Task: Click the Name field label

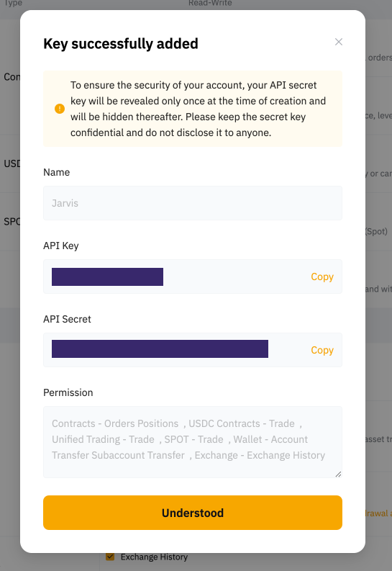Action: click(x=56, y=172)
